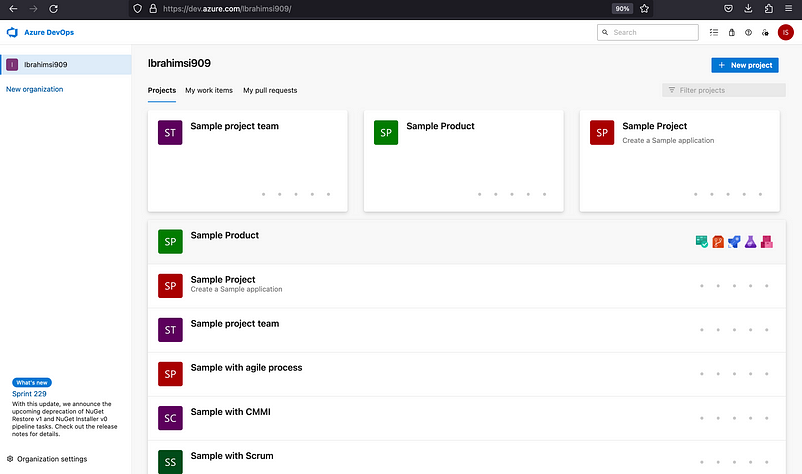Open the Help icon in header

point(748,32)
